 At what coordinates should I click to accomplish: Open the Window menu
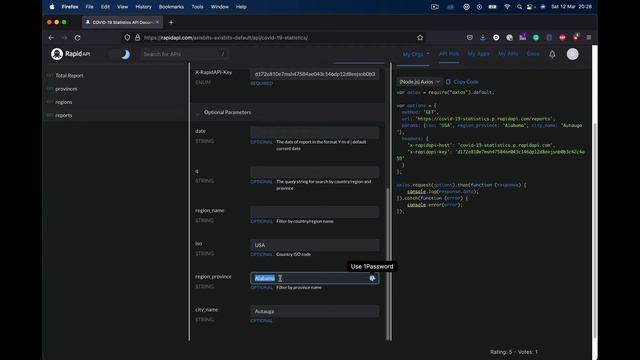(x=220, y=7)
